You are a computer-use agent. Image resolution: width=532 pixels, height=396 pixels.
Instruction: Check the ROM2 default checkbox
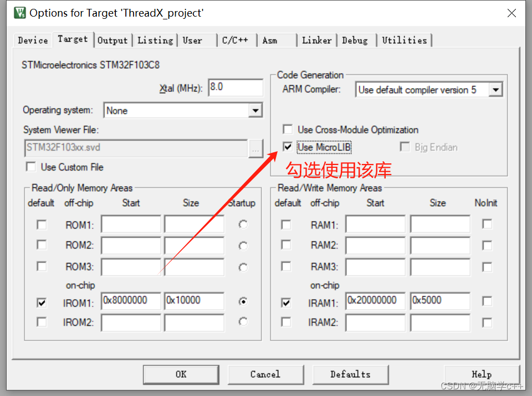42,245
